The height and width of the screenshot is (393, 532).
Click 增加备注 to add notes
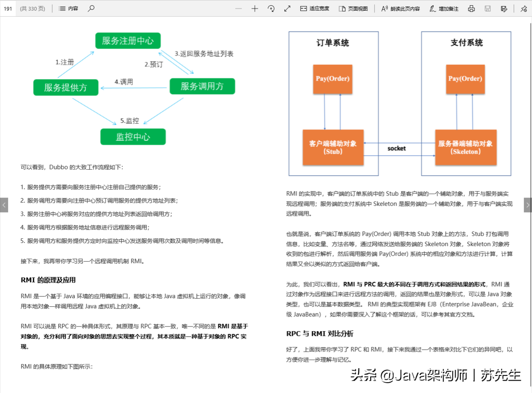pyautogui.click(x=444, y=9)
